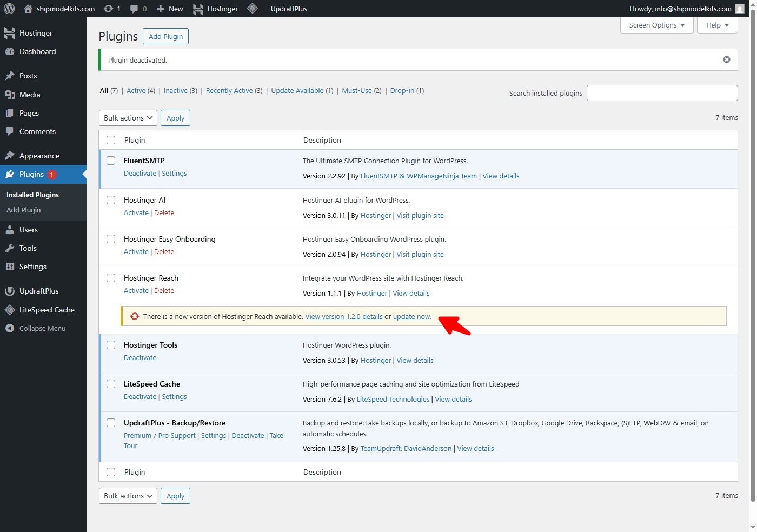Viewport: 757px width, 532px height.
Task: Click the user avatar in the top right
Action: click(740, 9)
